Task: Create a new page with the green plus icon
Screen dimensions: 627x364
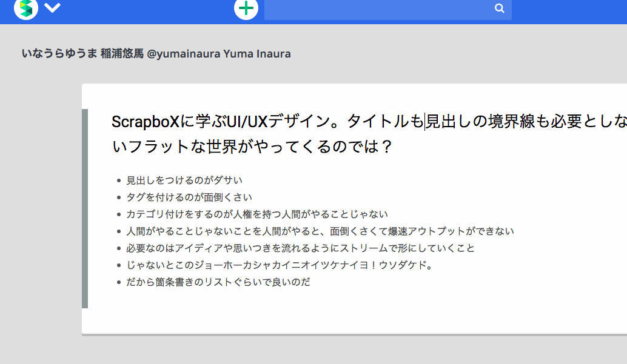Action: point(246,9)
